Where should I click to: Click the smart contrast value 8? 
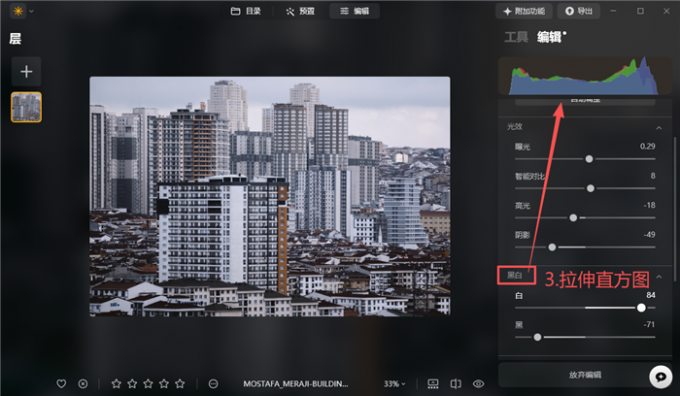pos(653,176)
